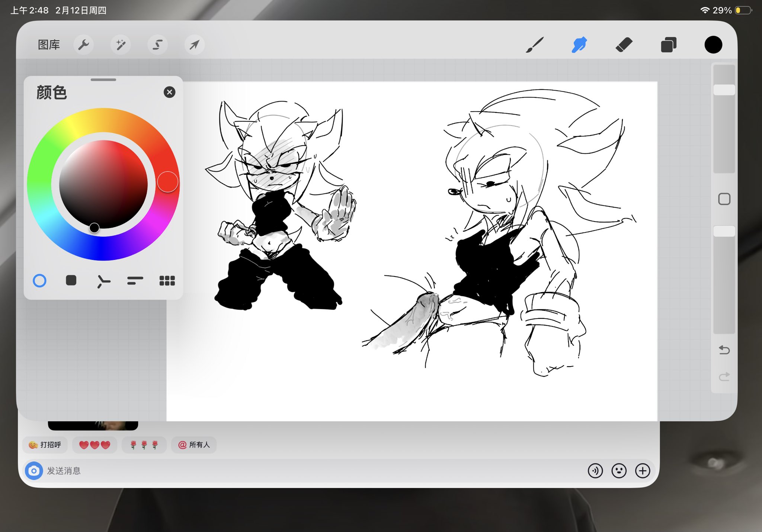Open the Layers panel
762x532 pixels.
(x=669, y=45)
